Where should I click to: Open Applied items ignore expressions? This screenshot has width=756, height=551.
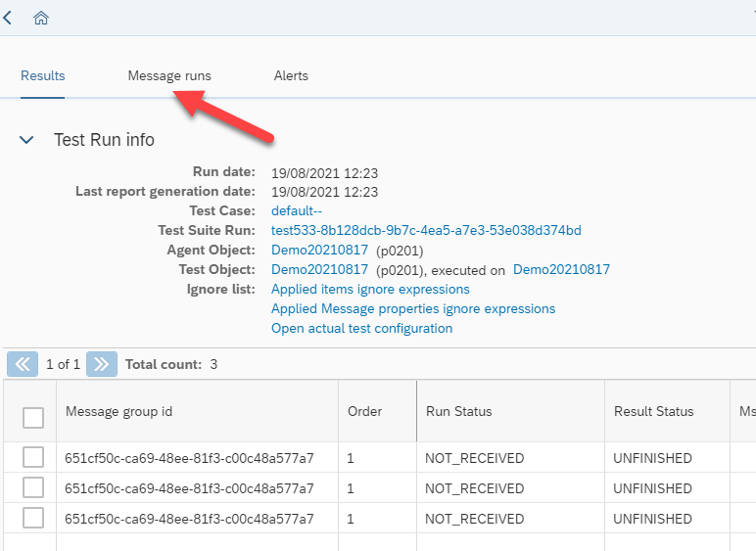[x=370, y=289]
